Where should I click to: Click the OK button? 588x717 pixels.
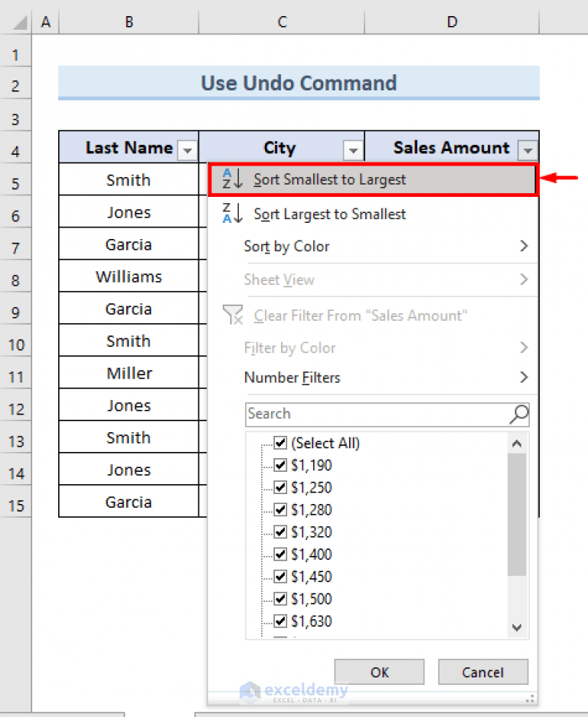[378, 672]
